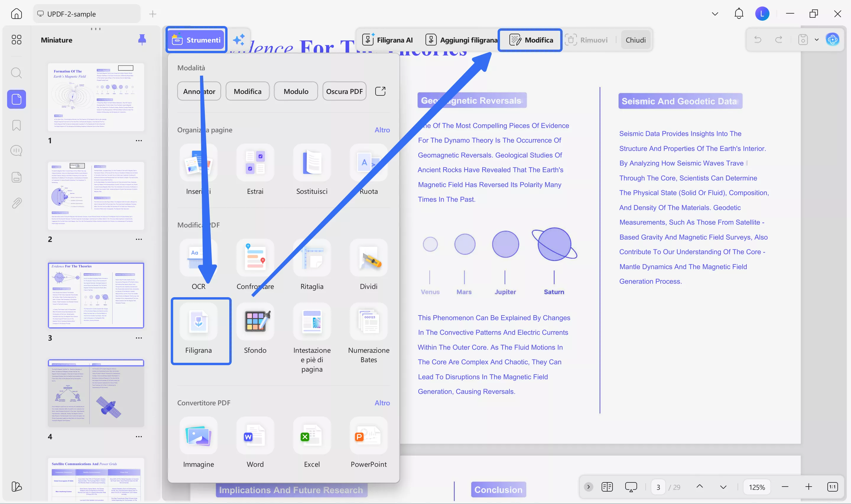Select page 4 thumbnail
Viewport: 851px width, 504px height.
pyautogui.click(x=96, y=393)
